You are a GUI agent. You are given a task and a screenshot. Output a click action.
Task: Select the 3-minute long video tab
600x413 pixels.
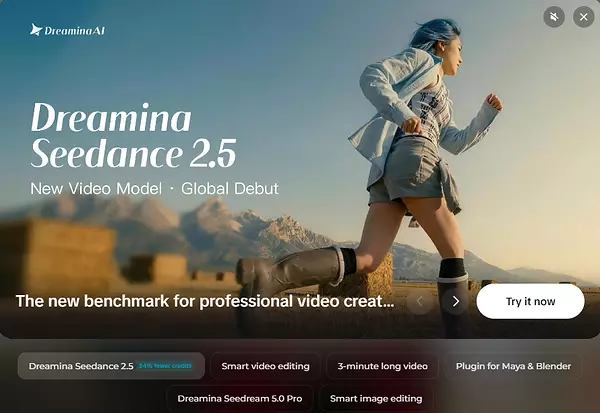click(382, 366)
